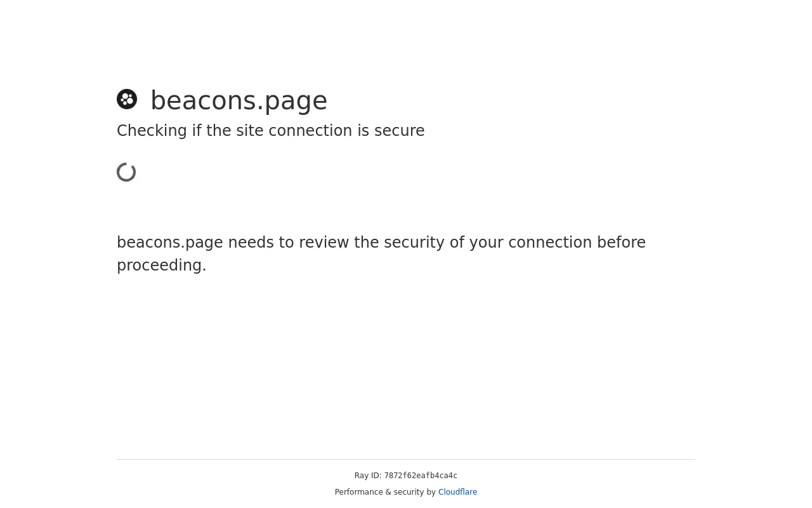This screenshot has height=508, width=812.
Task: Click the 'Ray ID:' label
Action: click(368, 476)
